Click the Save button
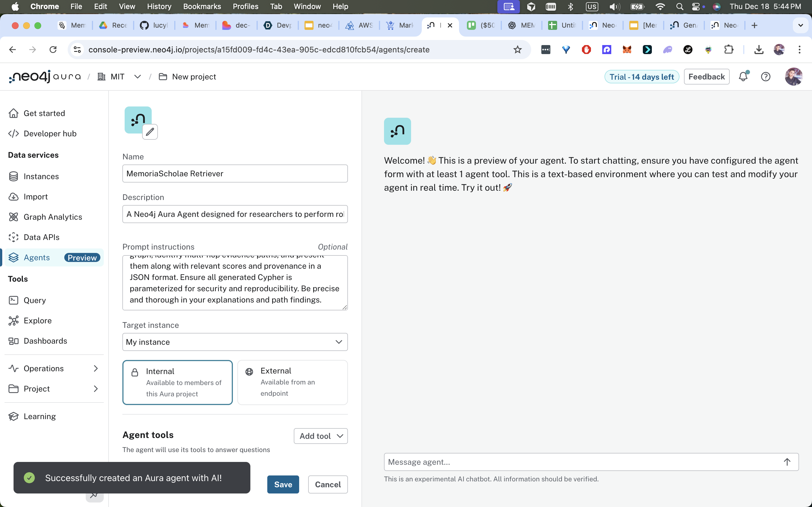 click(x=283, y=484)
